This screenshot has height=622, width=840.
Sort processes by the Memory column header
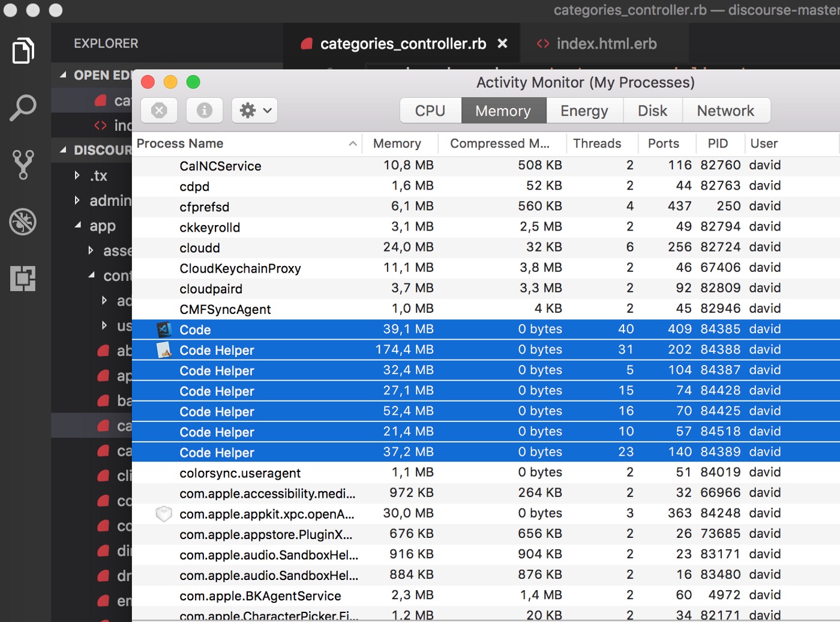[397, 143]
